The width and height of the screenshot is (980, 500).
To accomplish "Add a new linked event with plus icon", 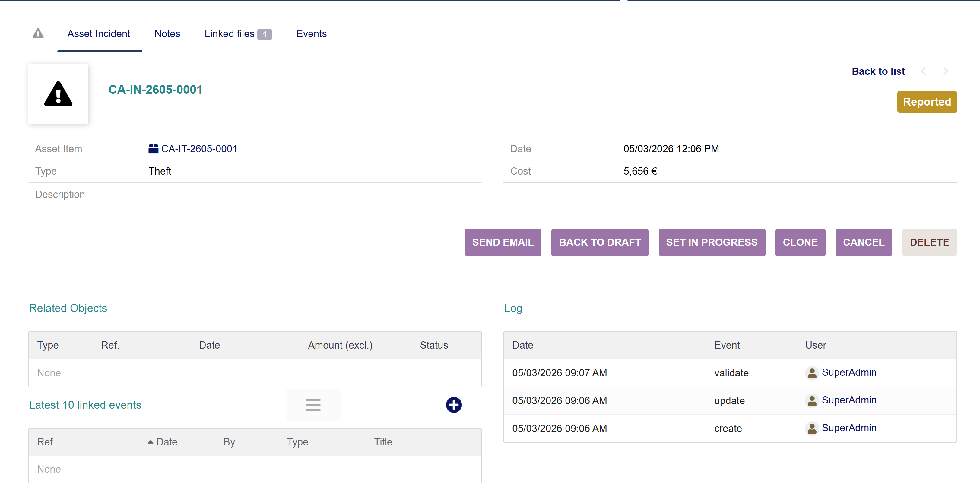I will [453, 405].
